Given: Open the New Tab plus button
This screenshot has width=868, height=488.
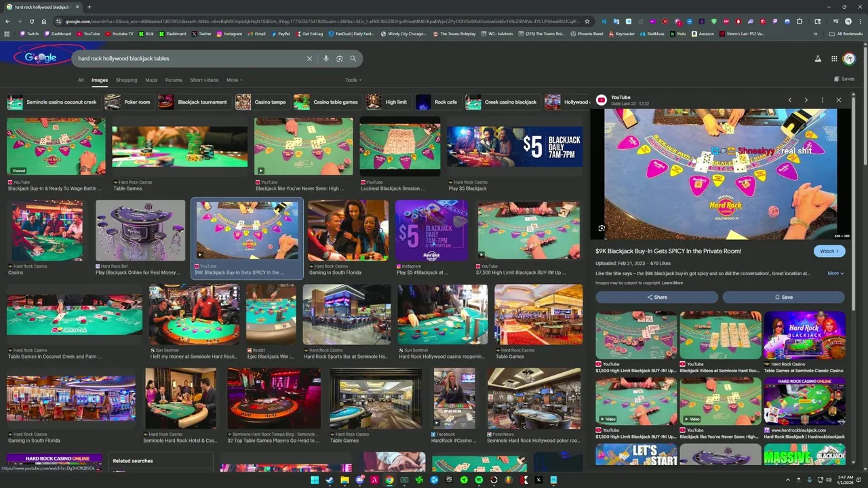Looking at the screenshot, I should tap(89, 7).
